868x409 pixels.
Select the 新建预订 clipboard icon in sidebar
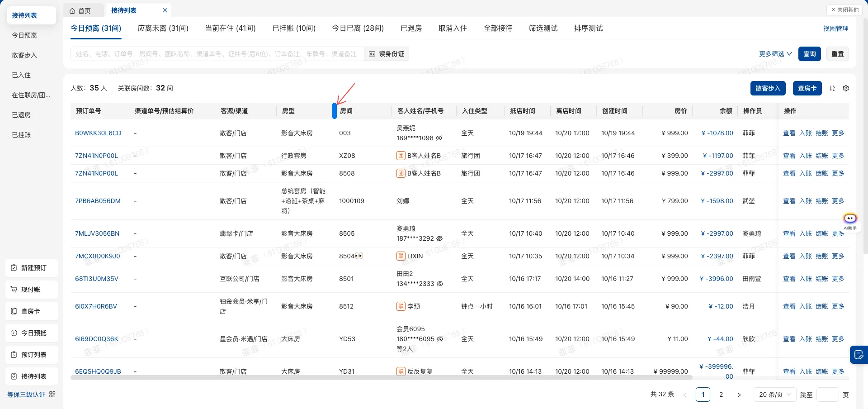pyautogui.click(x=14, y=268)
